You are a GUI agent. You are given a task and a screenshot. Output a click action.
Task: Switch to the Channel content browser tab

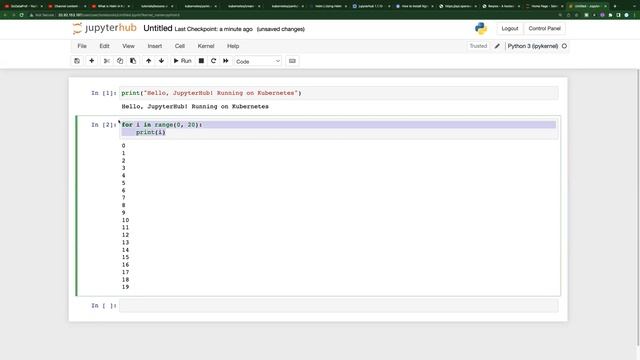[x=66, y=6]
